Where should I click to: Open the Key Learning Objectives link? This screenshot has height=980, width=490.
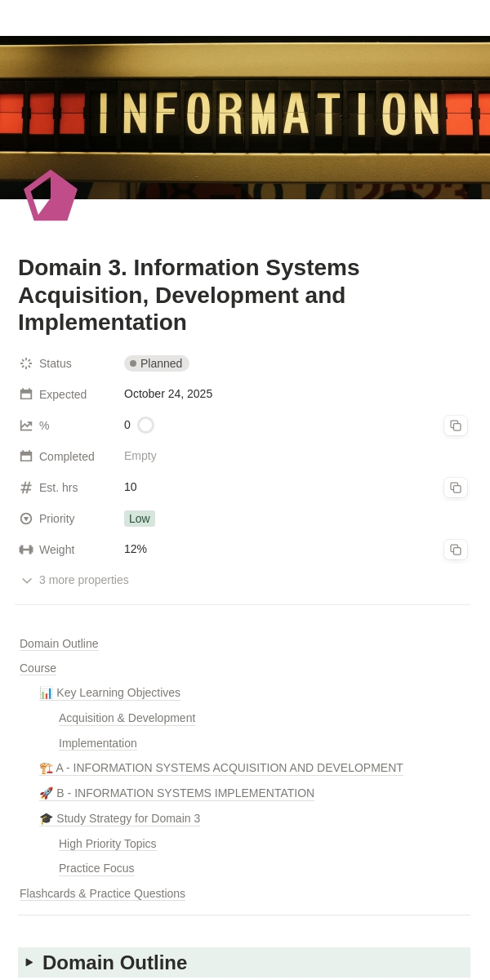[109, 693]
